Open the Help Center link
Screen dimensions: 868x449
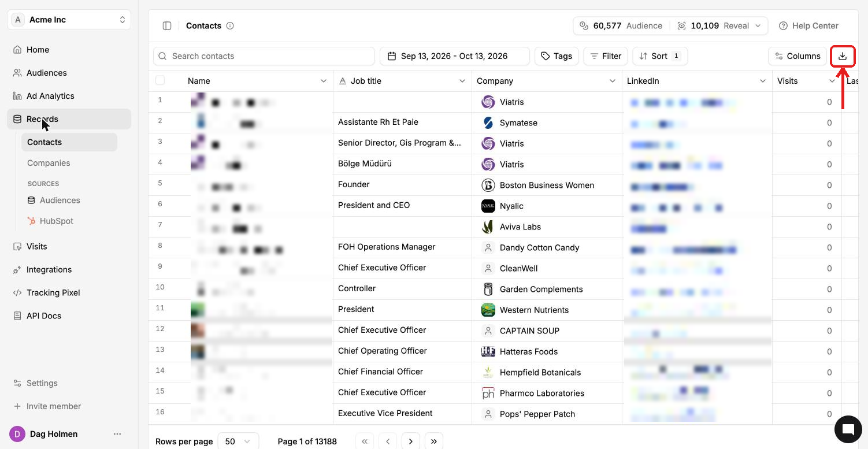(808, 26)
